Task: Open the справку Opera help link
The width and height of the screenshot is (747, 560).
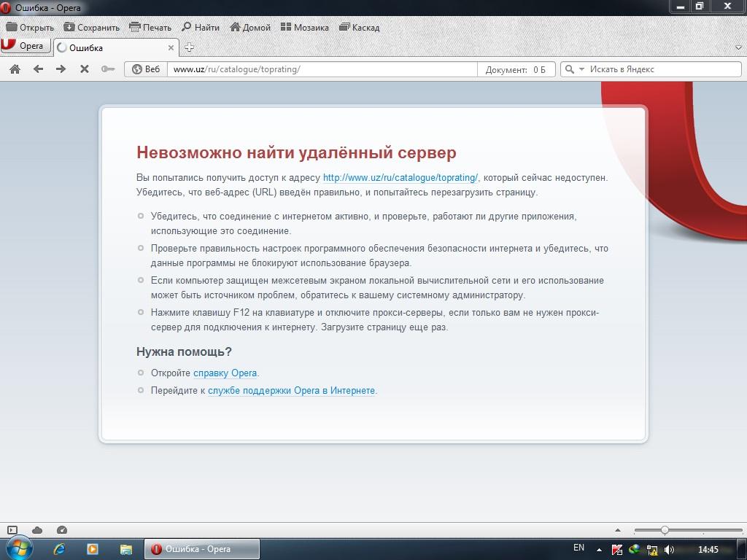Action: 225,373
